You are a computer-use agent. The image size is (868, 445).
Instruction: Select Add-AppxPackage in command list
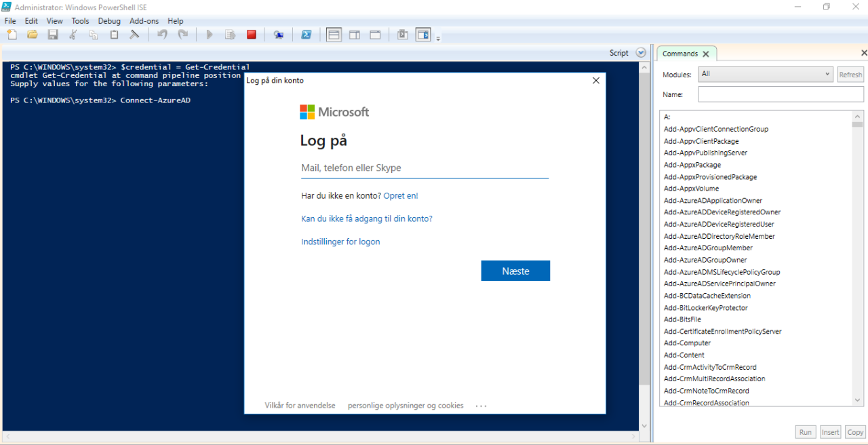[692, 165]
